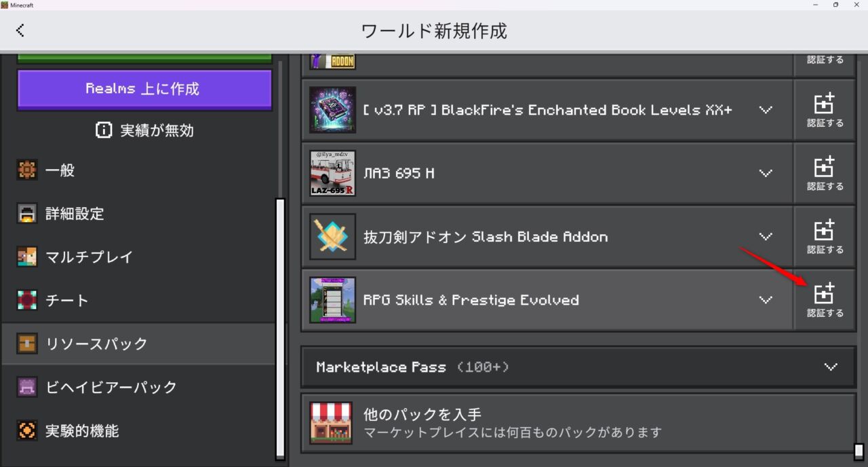This screenshot has width=868, height=467.
Task: Click the RPG Skills & Prestige Evolved title
Action: (471, 300)
